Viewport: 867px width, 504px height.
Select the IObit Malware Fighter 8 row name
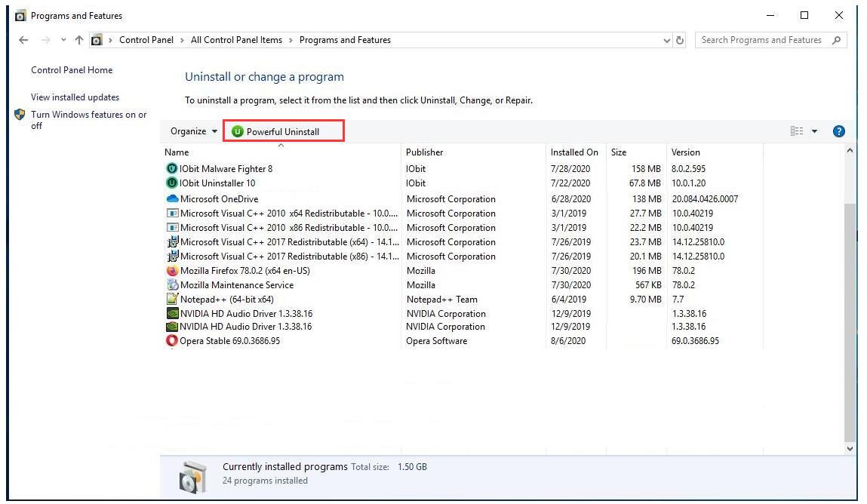point(226,168)
